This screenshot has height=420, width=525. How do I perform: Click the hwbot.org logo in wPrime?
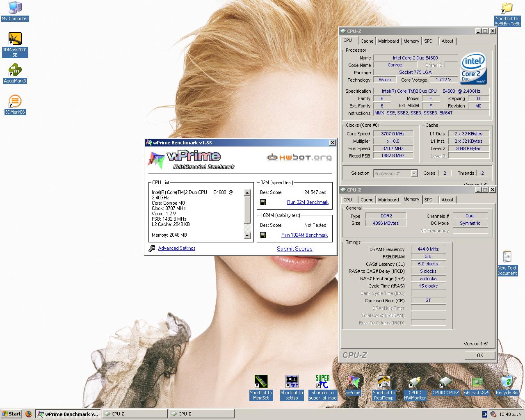click(x=299, y=157)
